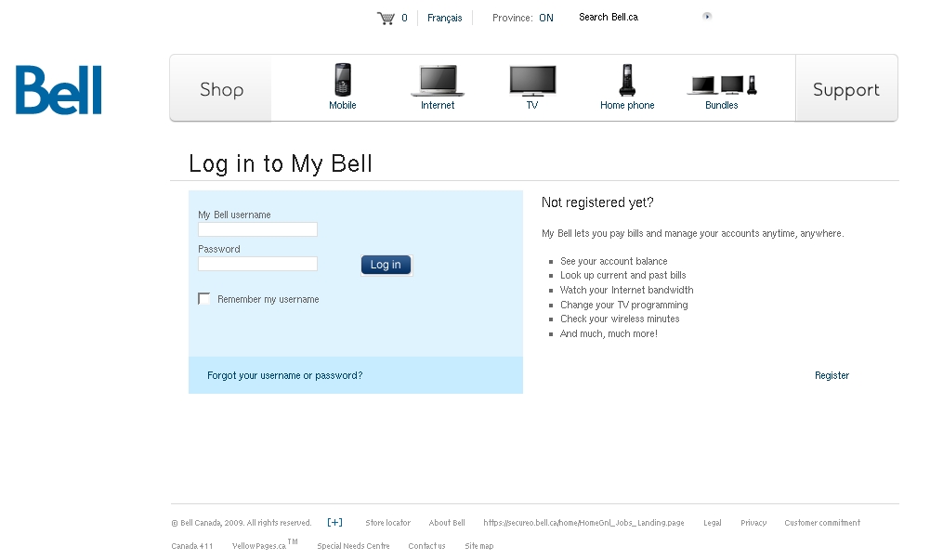Select the Internet laptop icon
The image size is (943, 560).
438,81
